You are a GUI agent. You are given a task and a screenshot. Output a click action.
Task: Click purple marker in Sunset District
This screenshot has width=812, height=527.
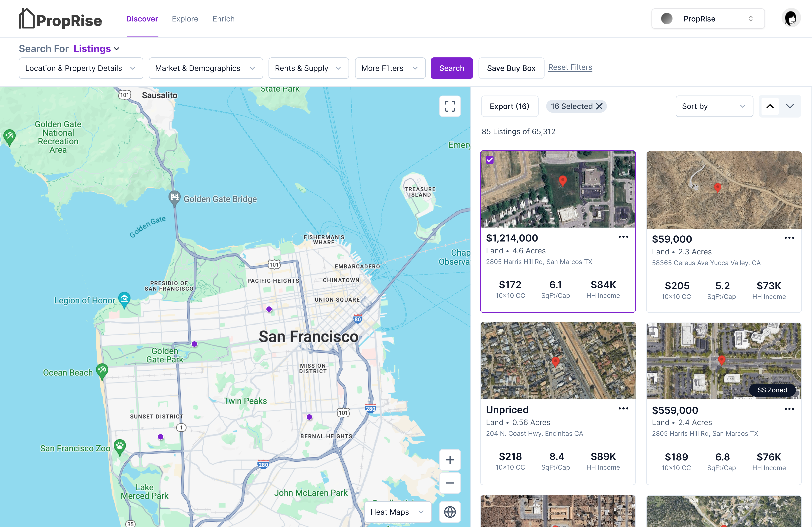[x=161, y=437]
